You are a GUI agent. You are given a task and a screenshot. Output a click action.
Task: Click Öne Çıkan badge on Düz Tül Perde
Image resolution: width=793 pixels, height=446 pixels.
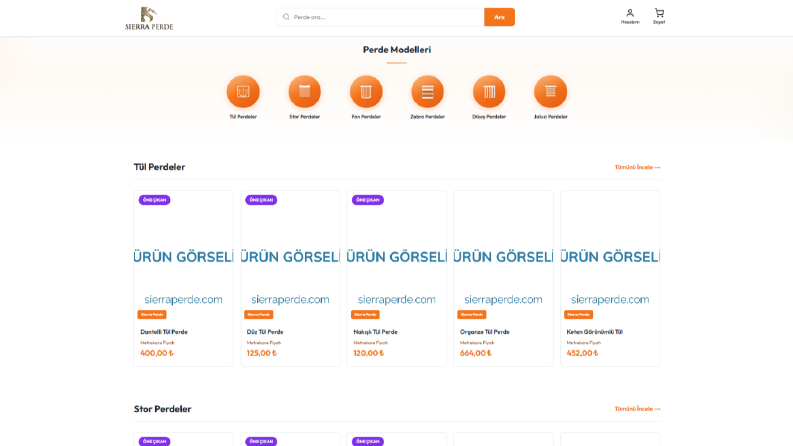tap(261, 200)
